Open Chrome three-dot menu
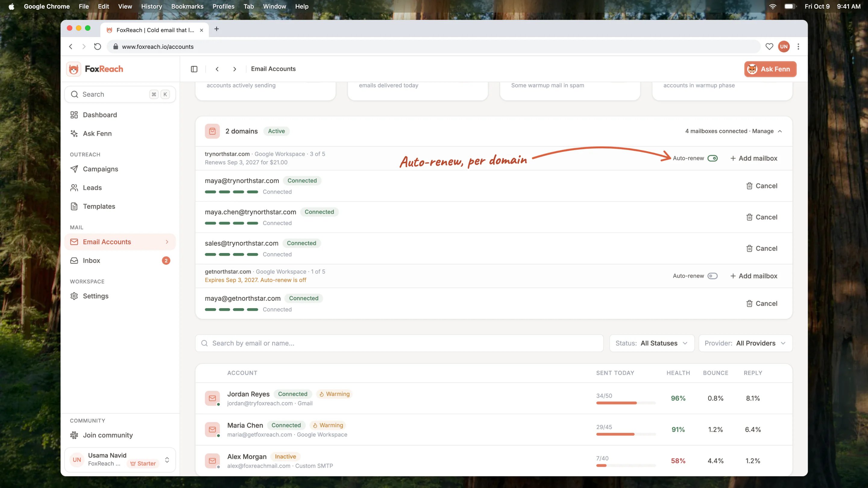The height and width of the screenshot is (488, 868). (x=798, y=46)
